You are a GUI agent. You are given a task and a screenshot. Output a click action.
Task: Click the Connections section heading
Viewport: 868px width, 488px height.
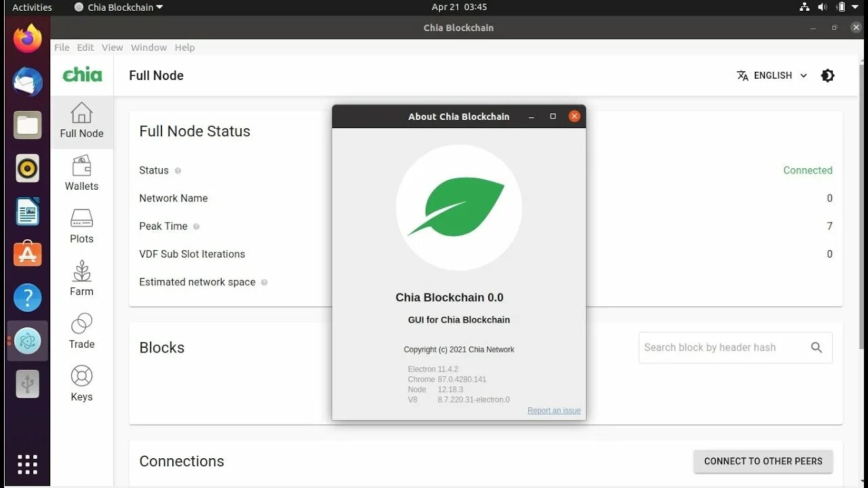(182, 462)
